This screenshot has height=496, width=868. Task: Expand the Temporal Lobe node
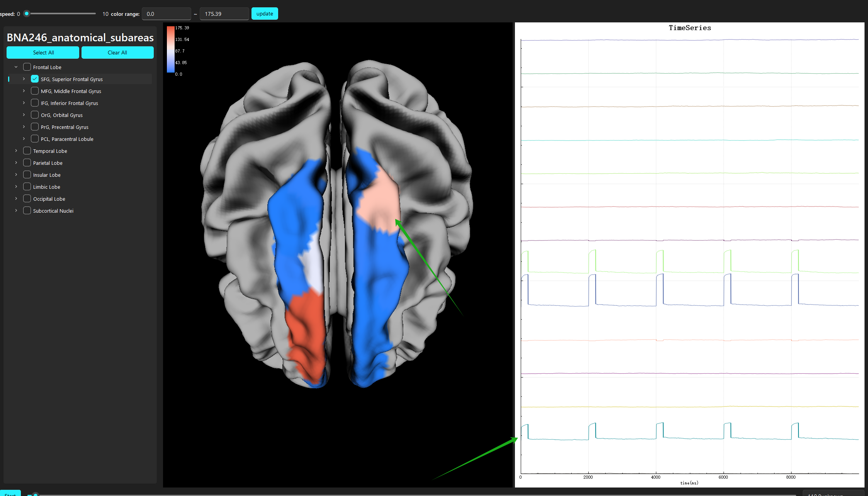(x=16, y=151)
